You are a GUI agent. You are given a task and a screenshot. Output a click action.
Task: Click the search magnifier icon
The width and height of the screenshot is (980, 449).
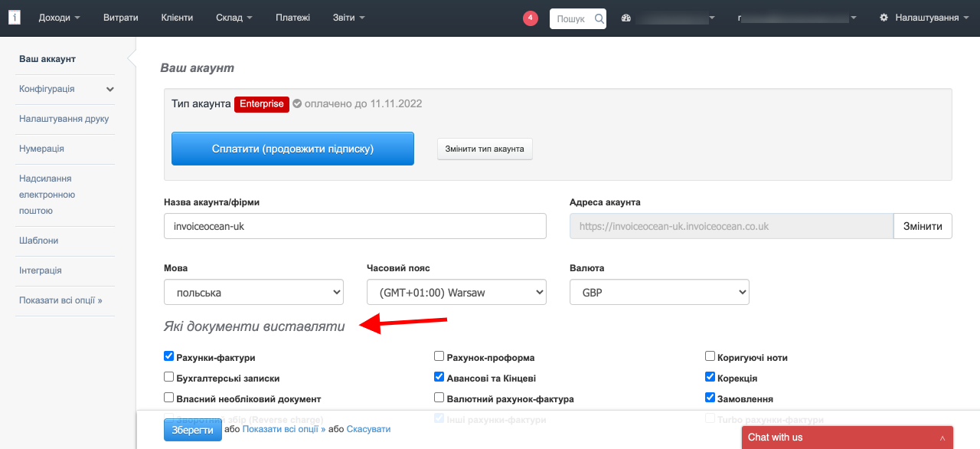[x=599, y=18]
